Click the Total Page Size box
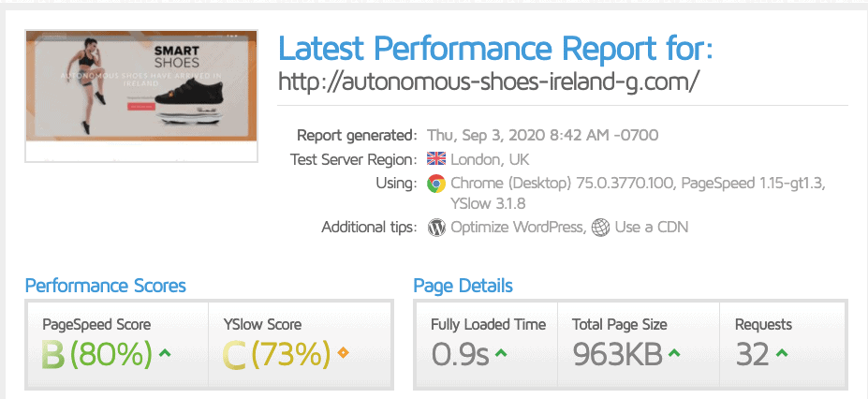The width and height of the screenshot is (868, 399). tap(639, 345)
